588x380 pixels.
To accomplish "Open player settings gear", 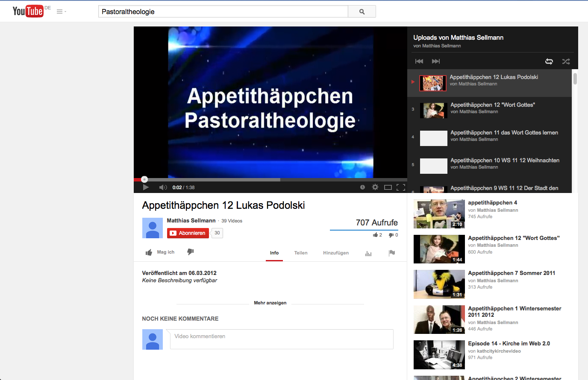I will point(375,187).
